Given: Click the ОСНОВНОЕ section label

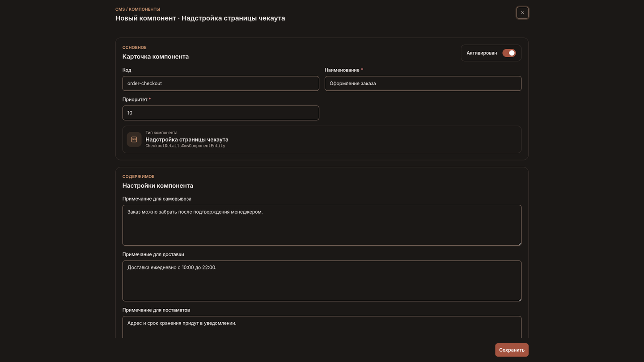Looking at the screenshot, I should click(135, 47).
